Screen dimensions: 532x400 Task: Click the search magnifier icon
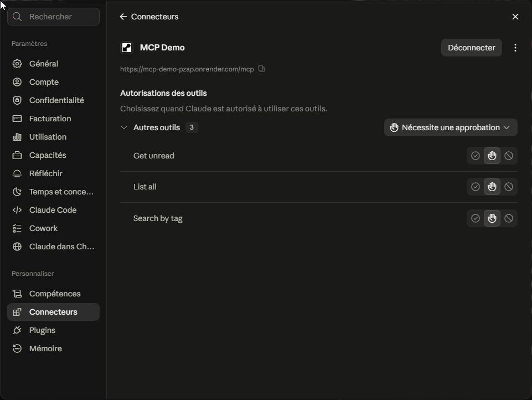[17, 17]
